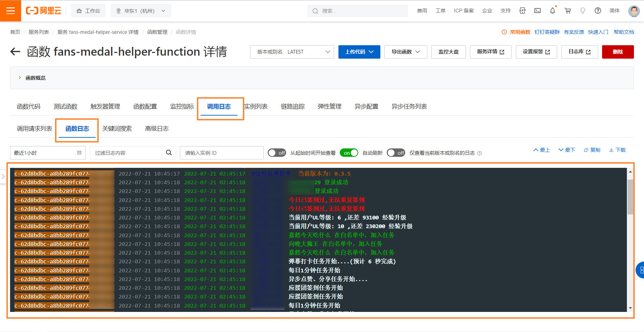Click the red 删除 button

tap(618, 52)
